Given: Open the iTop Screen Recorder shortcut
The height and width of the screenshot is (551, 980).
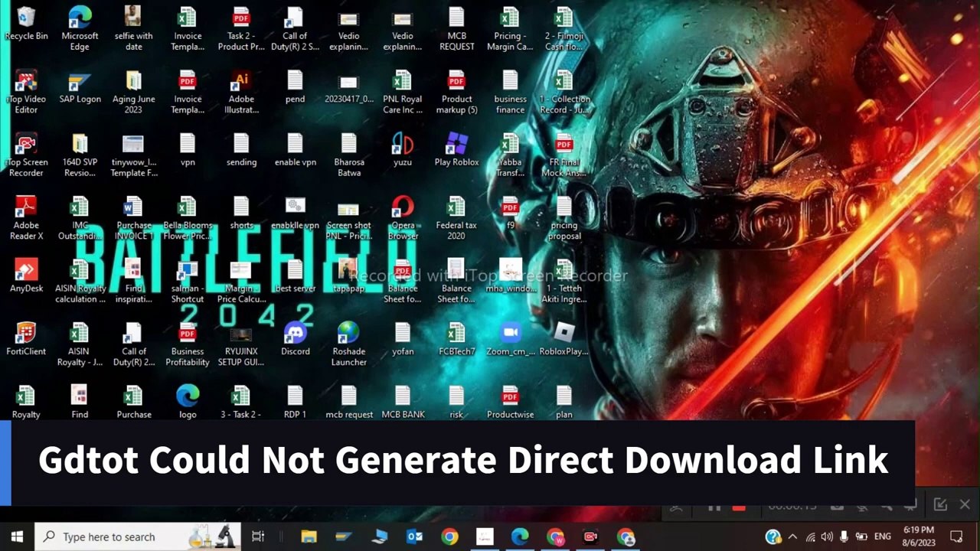Looking at the screenshot, I should coord(26,155).
